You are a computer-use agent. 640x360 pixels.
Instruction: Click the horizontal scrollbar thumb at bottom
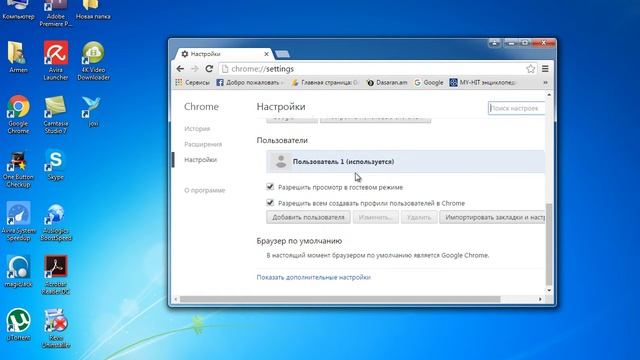340,299
